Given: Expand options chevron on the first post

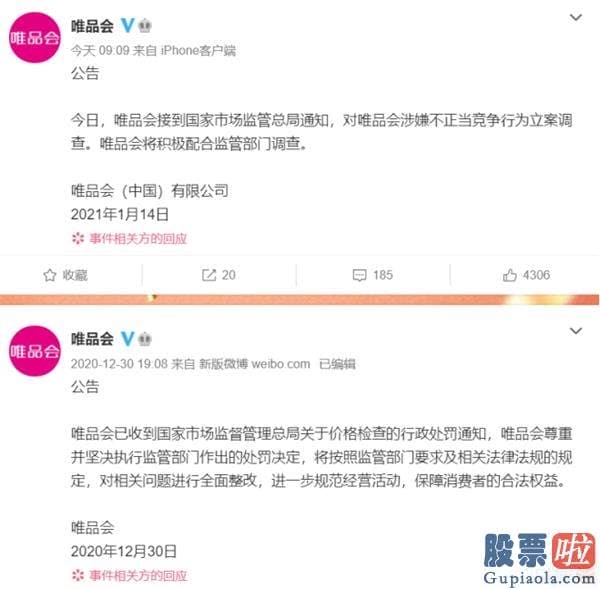Looking at the screenshot, I should pyautogui.click(x=576, y=18).
